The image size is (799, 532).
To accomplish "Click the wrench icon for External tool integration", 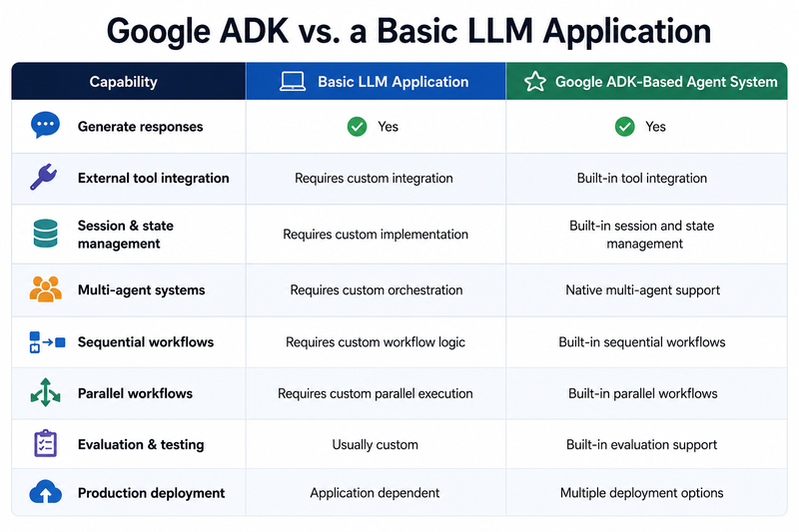I will [43, 177].
